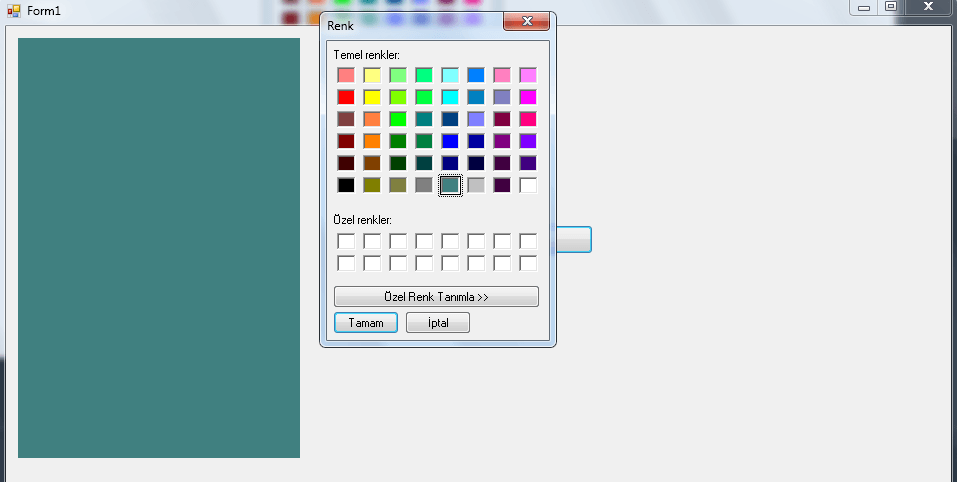Viewport: 957px width, 482px height.
Task: Choose the pale salmon-red swatch above red
Action: 346,75
